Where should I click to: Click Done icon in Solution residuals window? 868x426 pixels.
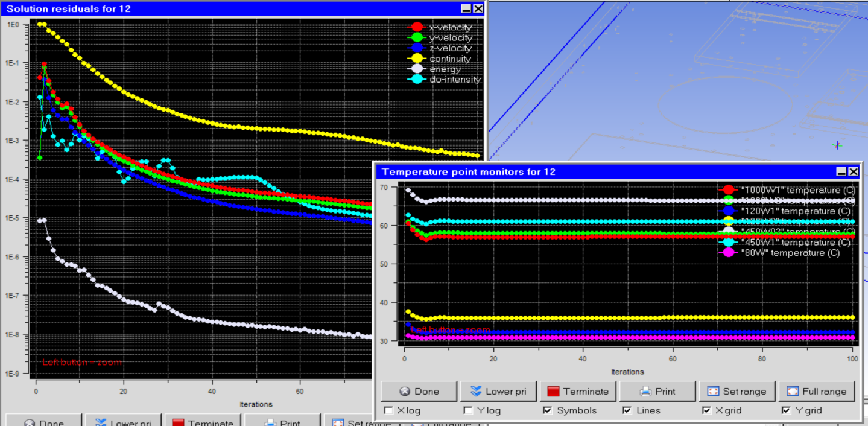tap(29, 422)
